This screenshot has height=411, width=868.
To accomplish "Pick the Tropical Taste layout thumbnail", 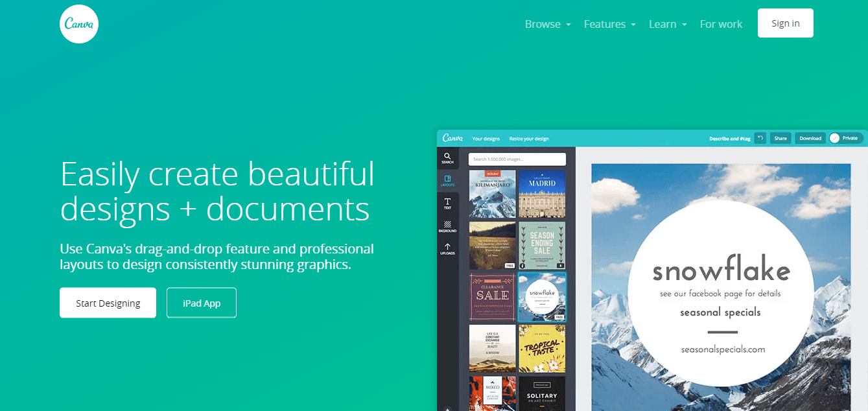I will [542, 348].
